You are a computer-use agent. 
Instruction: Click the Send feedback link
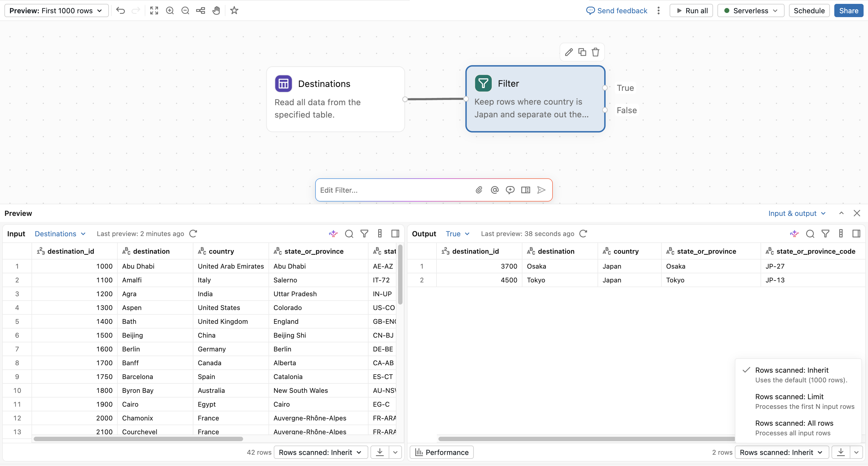[x=617, y=10]
